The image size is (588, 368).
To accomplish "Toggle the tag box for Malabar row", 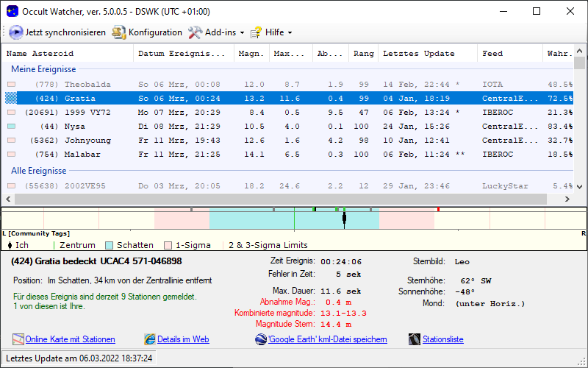I will (11, 155).
